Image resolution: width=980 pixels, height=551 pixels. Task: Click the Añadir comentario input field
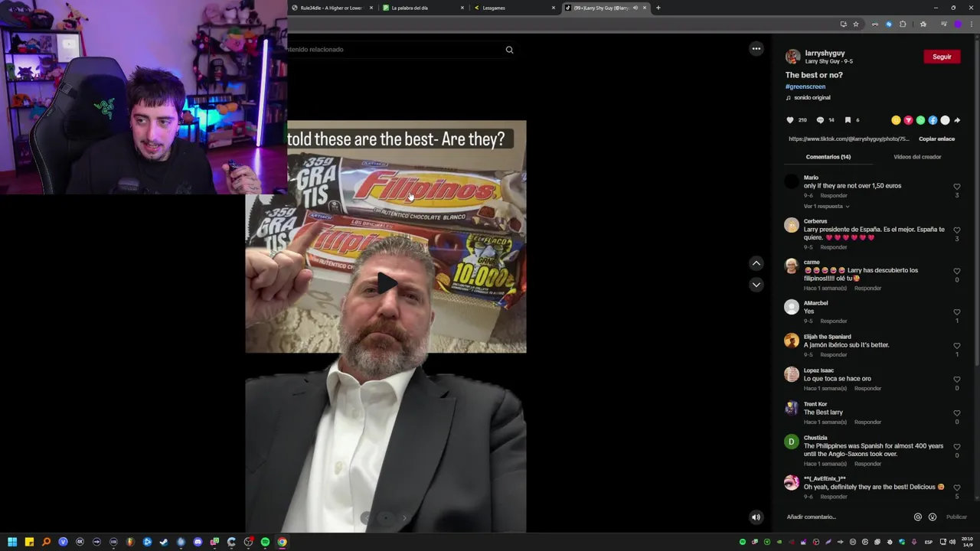[846, 517]
